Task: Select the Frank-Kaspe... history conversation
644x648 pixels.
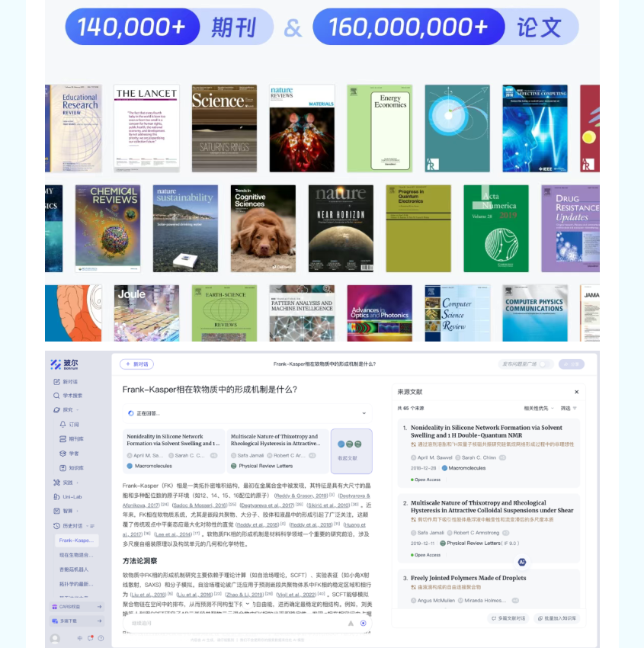Action: point(76,540)
